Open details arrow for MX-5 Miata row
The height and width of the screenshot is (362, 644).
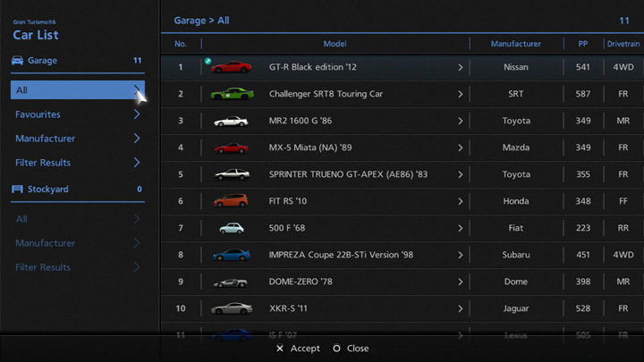point(461,147)
